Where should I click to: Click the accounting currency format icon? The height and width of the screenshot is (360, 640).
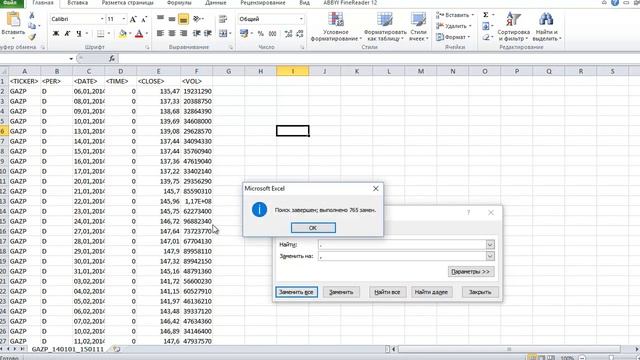(x=244, y=33)
